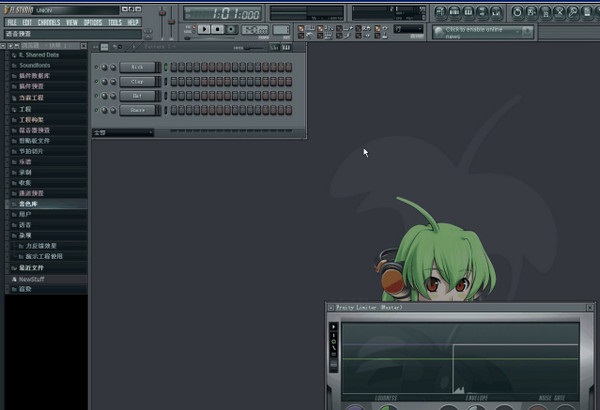Toggle the Clap channel mute LED
Image resolution: width=600 pixels, height=410 pixels.
pos(97,81)
